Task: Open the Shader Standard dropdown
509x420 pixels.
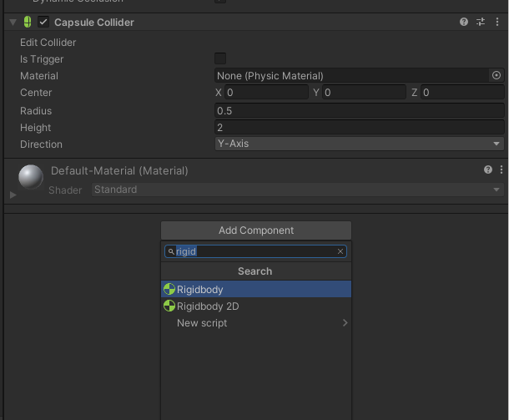Action: (297, 190)
